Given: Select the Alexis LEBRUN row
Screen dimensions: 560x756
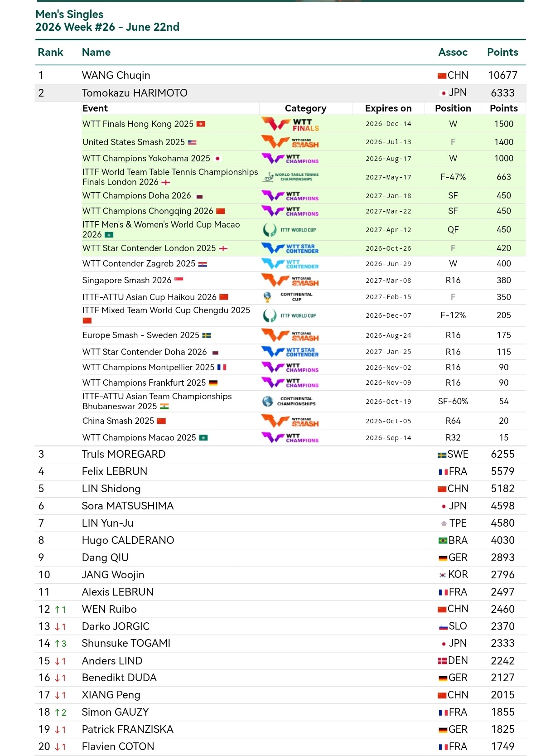Looking at the screenshot, I should click(280, 592).
